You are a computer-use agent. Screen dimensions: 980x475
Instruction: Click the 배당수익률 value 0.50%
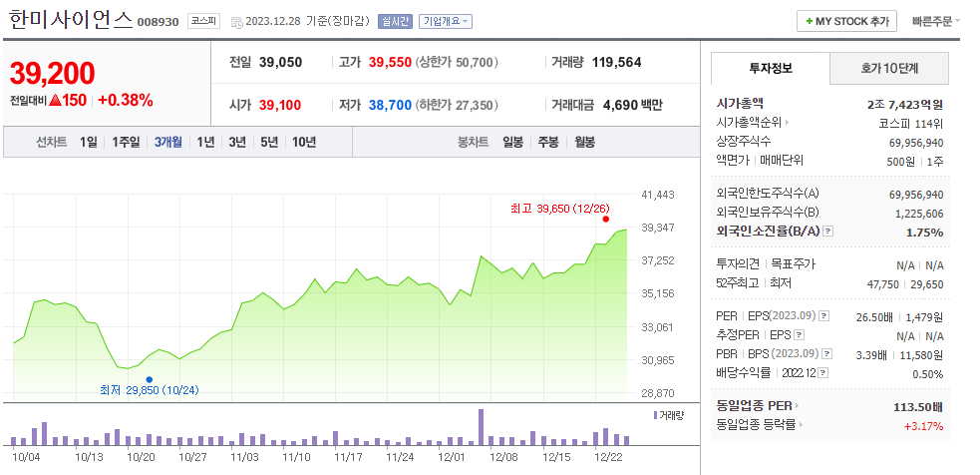coord(928,375)
